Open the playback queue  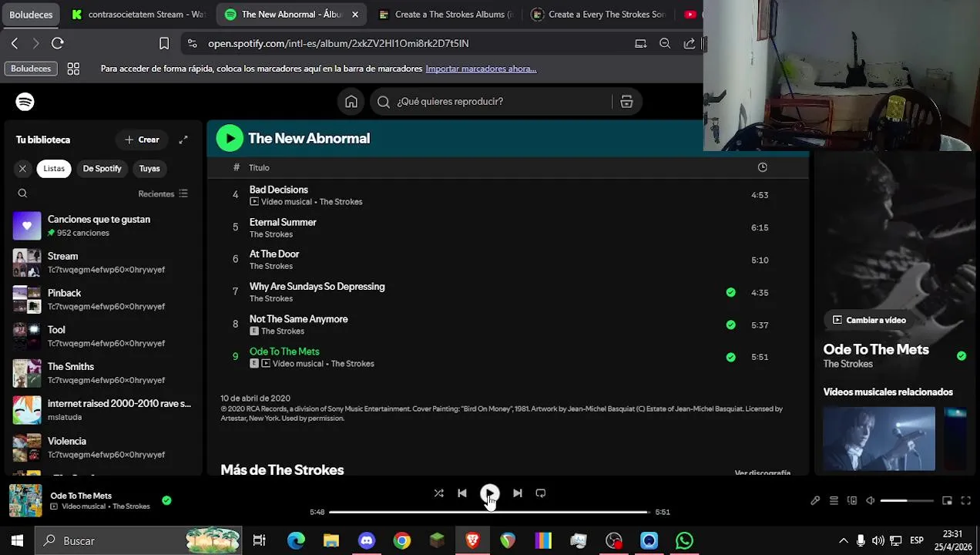click(834, 500)
